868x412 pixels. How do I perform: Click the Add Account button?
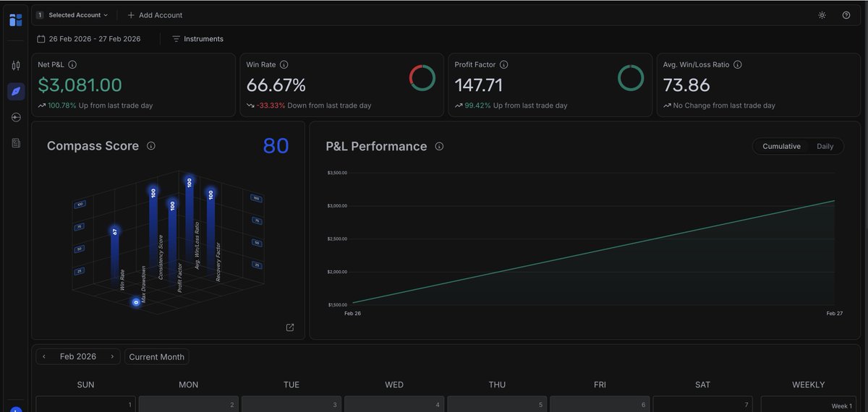[155, 15]
